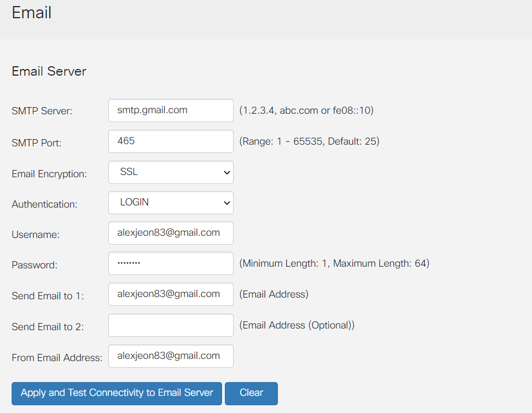Screen dimensions: 532x413
Task: Click the empty Send Email to 2 field
Action: pyautogui.click(x=171, y=325)
